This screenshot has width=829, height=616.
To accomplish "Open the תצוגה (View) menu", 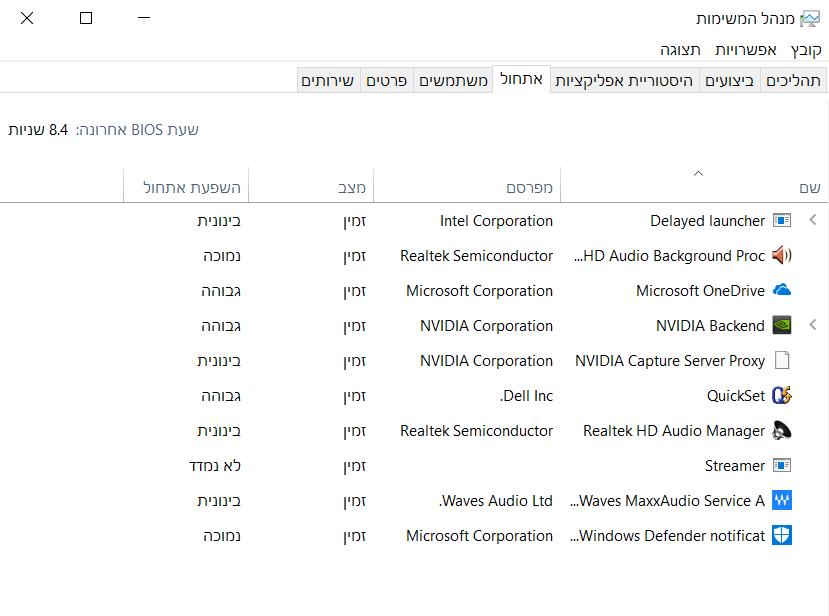I will [681, 49].
